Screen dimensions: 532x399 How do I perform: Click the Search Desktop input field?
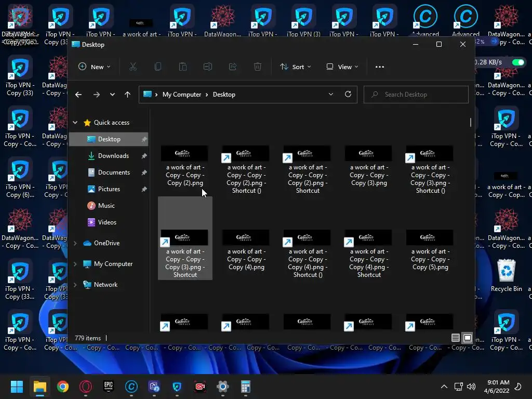416,95
